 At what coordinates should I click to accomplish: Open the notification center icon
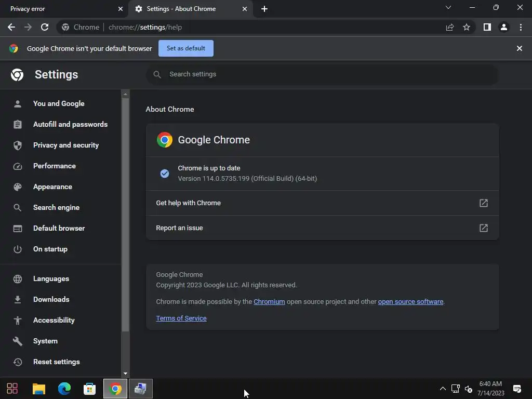[517, 389]
